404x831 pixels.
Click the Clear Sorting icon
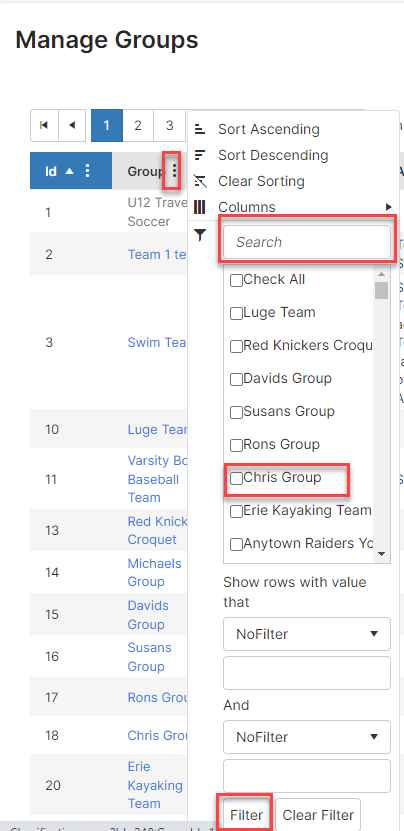point(200,181)
